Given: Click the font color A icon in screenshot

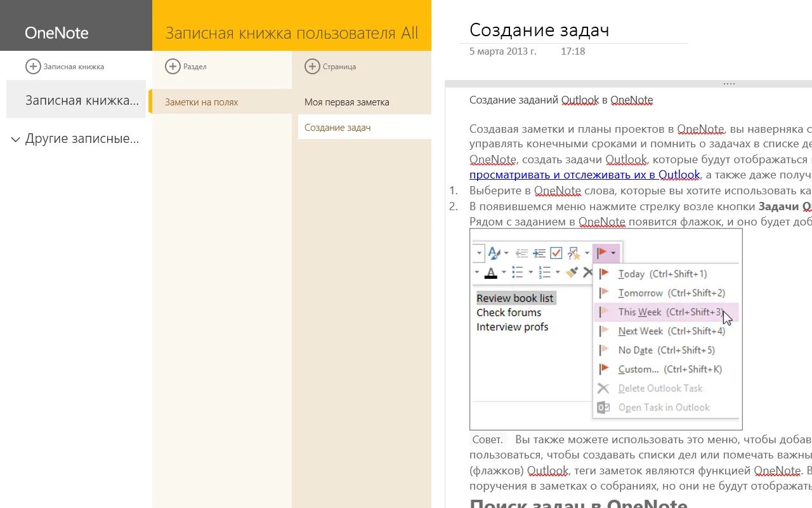Looking at the screenshot, I should click(491, 272).
